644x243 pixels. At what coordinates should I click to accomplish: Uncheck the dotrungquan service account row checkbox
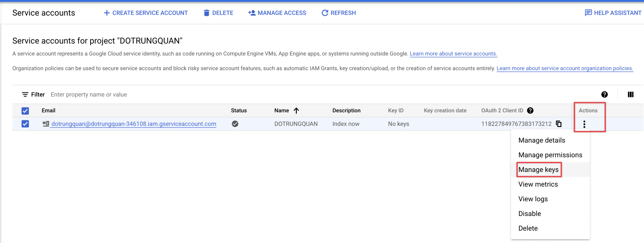[25, 124]
